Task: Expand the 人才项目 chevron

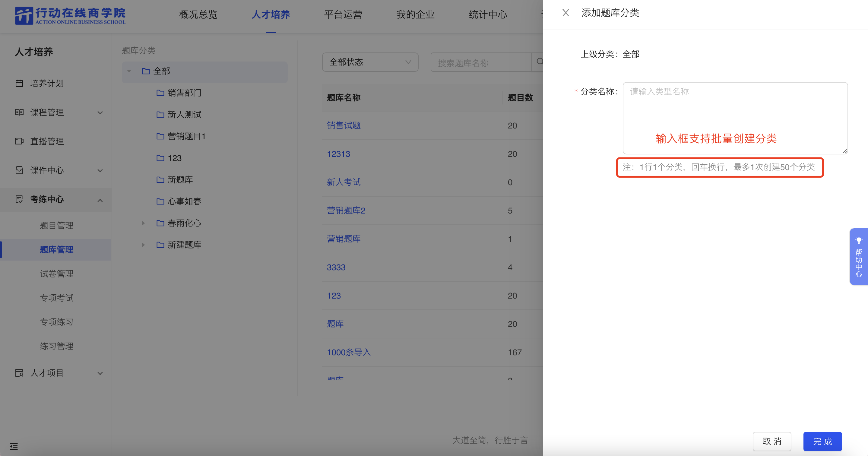Action: 100,373
